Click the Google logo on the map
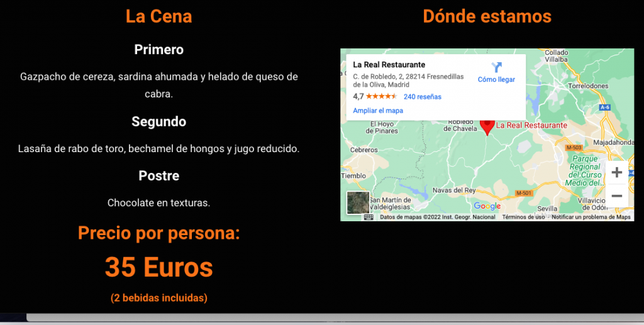 point(487,206)
